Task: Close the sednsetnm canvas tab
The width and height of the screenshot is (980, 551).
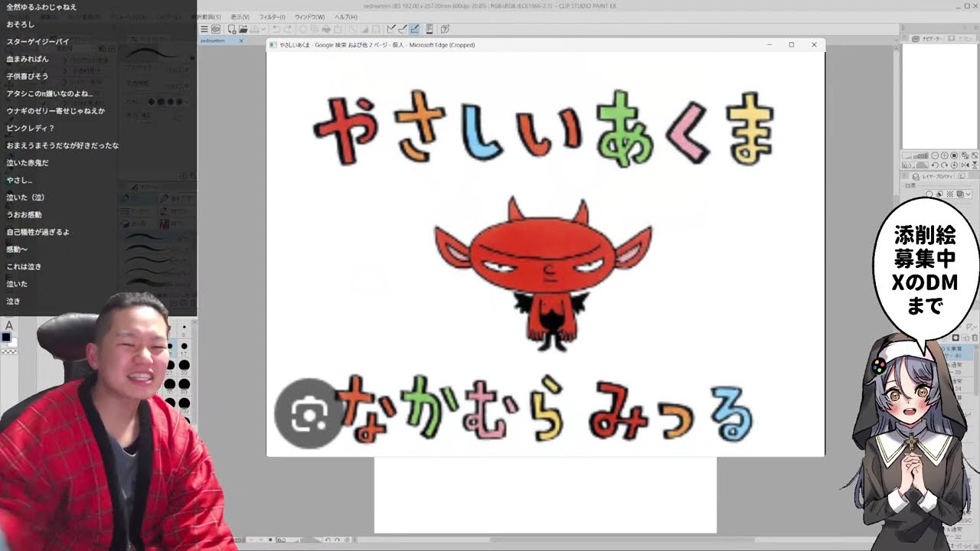Action: coord(241,41)
